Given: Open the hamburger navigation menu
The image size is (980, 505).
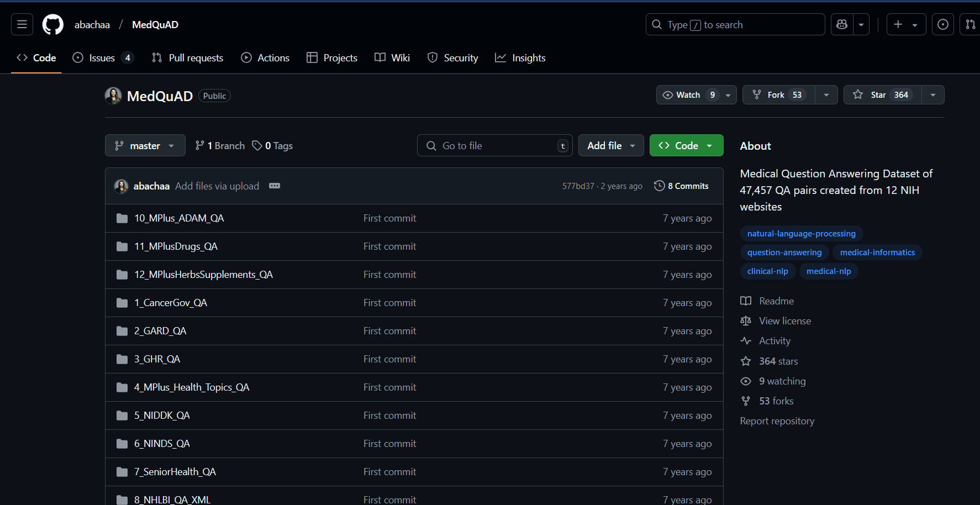Looking at the screenshot, I should click(22, 24).
